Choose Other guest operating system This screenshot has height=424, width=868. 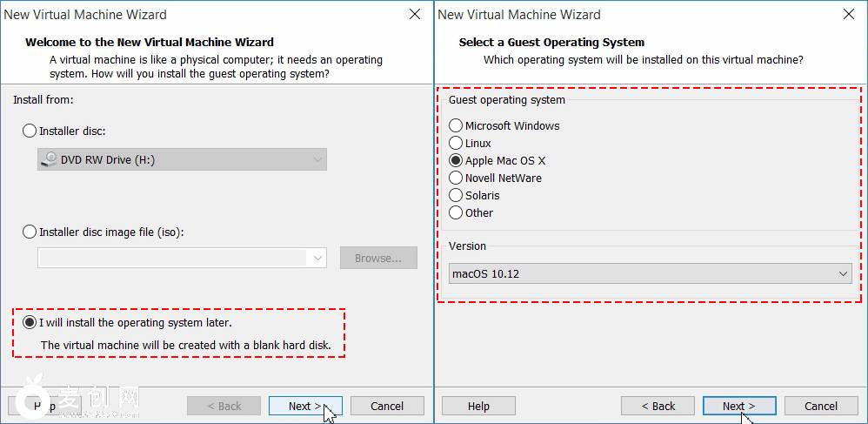click(x=456, y=213)
